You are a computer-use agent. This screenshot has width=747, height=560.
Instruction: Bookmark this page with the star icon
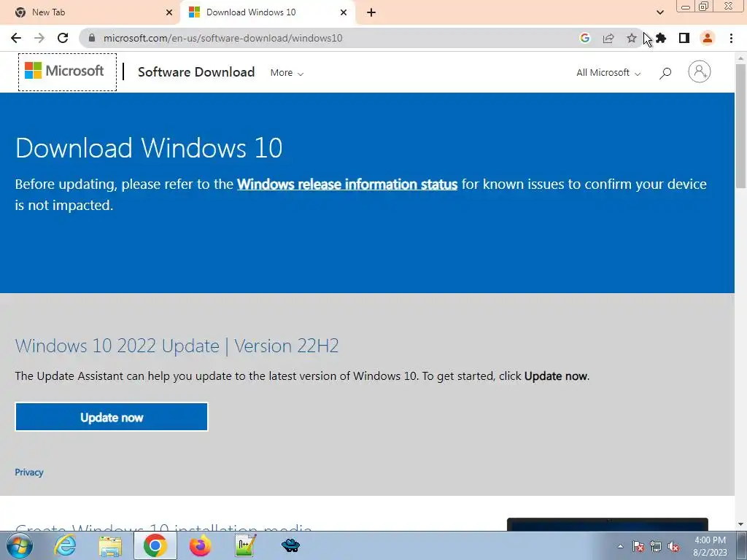tap(632, 38)
